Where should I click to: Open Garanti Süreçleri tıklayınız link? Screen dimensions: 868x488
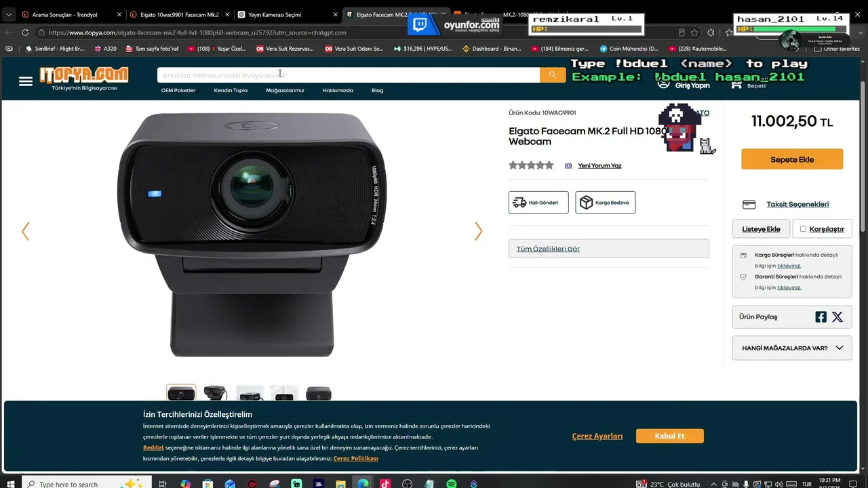[789, 287]
